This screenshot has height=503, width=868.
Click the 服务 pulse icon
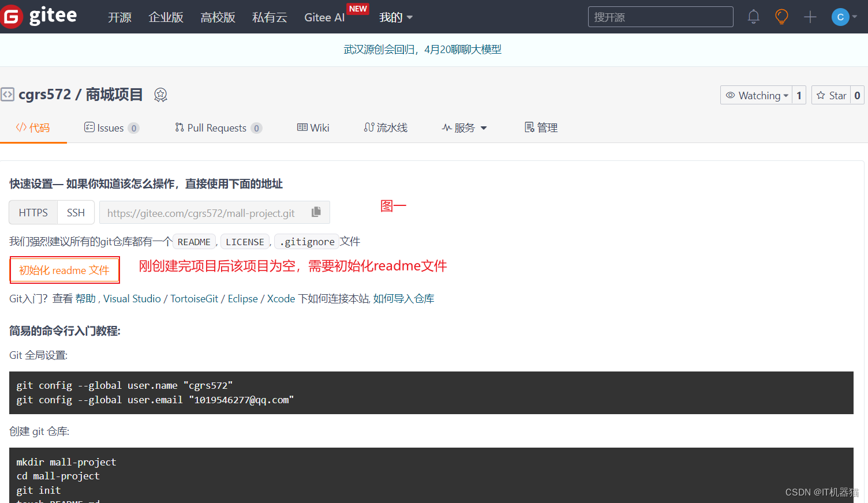pyautogui.click(x=447, y=127)
